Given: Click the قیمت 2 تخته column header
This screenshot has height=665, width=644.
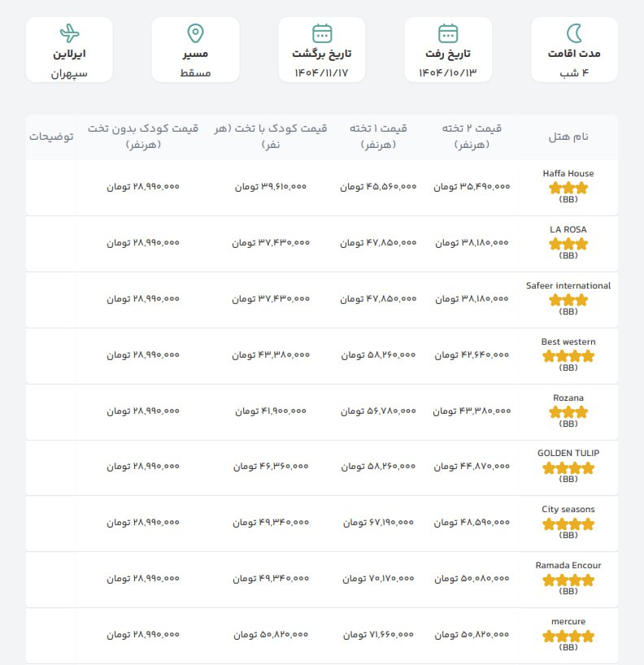Looking at the screenshot, I should coord(472,137).
